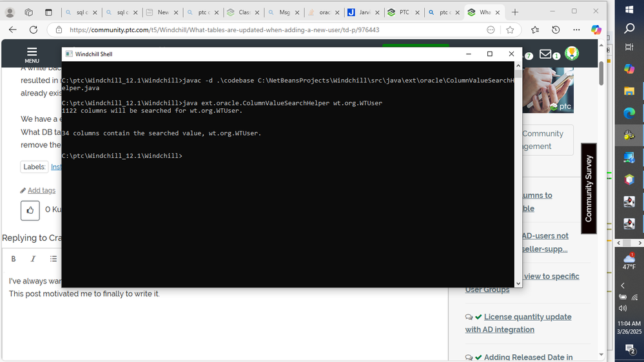This screenshot has height=362, width=644.
Task: Switch to the first 'sql c' tab
Action: point(81,12)
